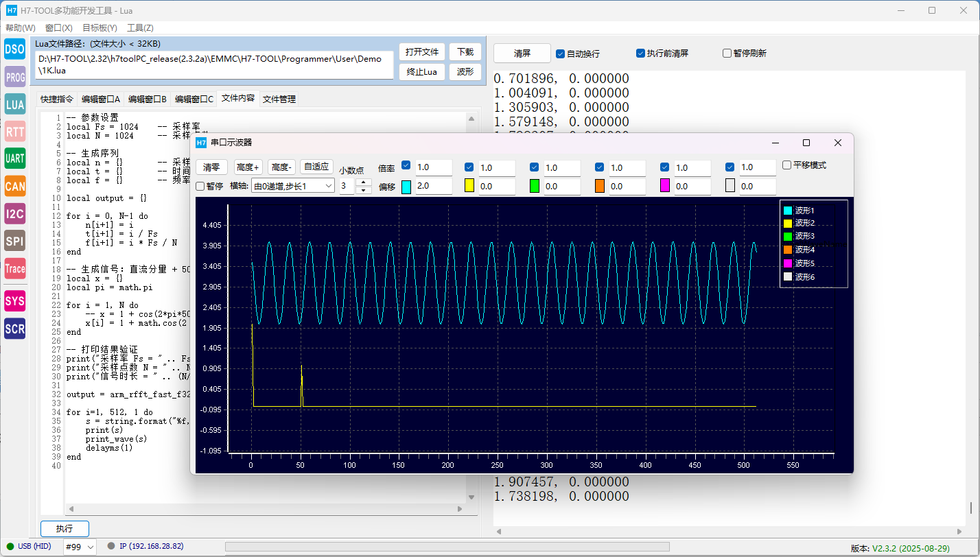The image size is (980, 557).
Task: Check the 平移模式 option
Action: pos(787,165)
